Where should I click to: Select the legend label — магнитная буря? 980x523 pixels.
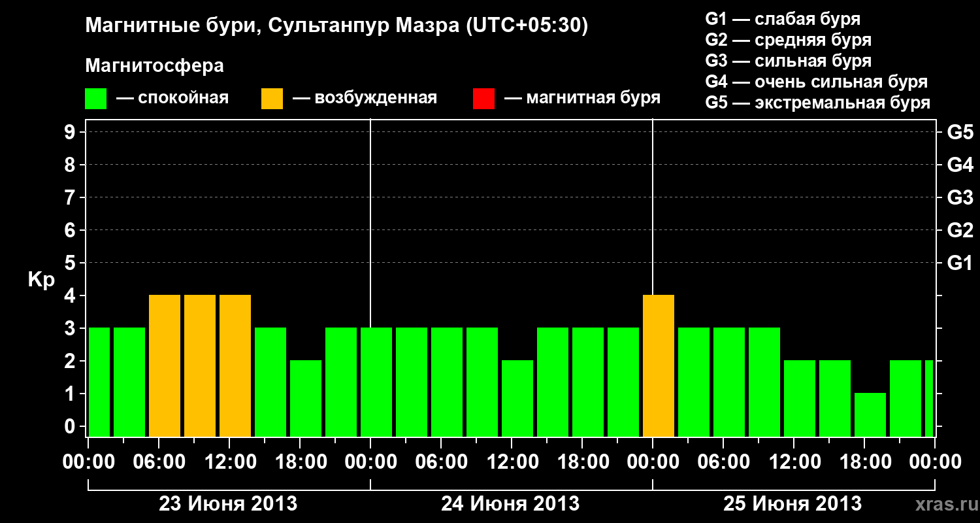(x=583, y=98)
